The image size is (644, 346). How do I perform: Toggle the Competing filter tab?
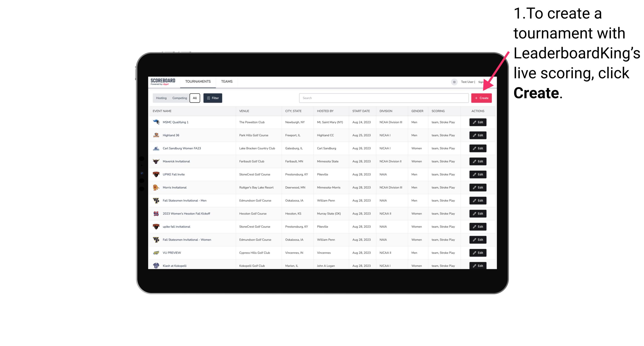click(x=179, y=98)
